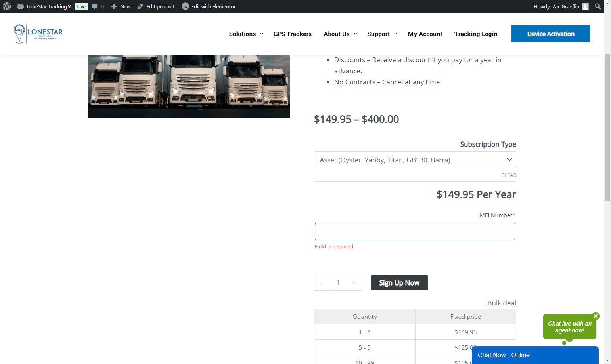This screenshot has width=611, height=364.
Task: Expand the About Us menu chevron
Action: pos(355,34)
